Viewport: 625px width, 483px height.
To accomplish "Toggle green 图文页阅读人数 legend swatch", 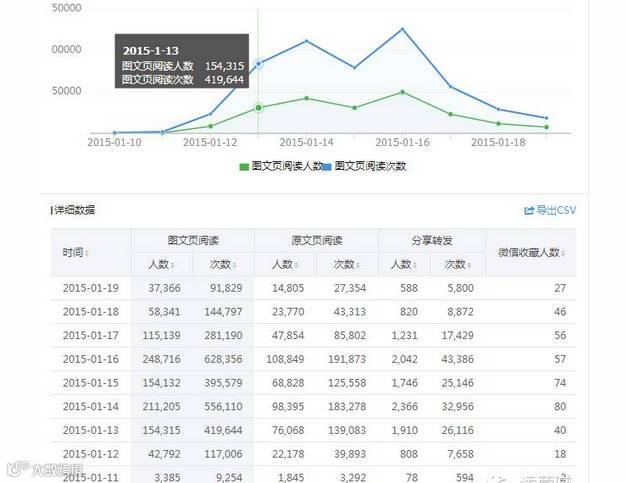I will (244, 167).
